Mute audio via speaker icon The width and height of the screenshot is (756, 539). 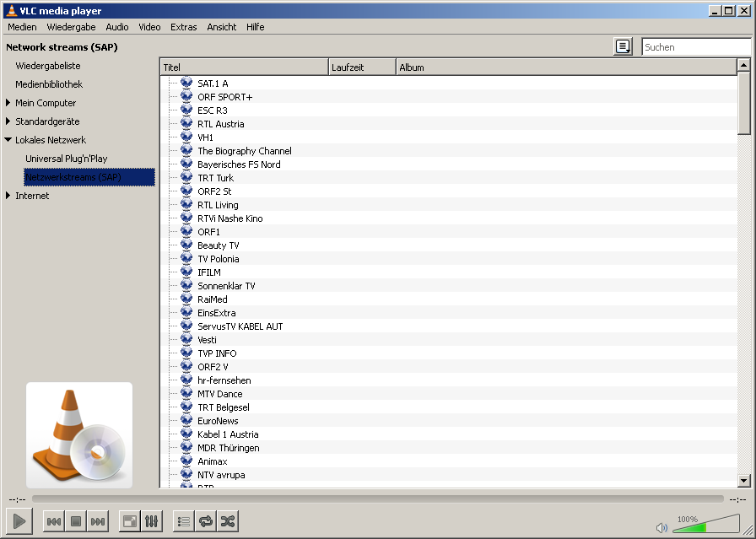pyautogui.click(x=661, y=528)
